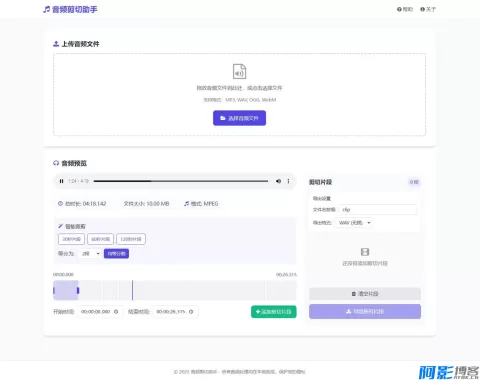Click the 选择音频文件 button

coord(239,118)
